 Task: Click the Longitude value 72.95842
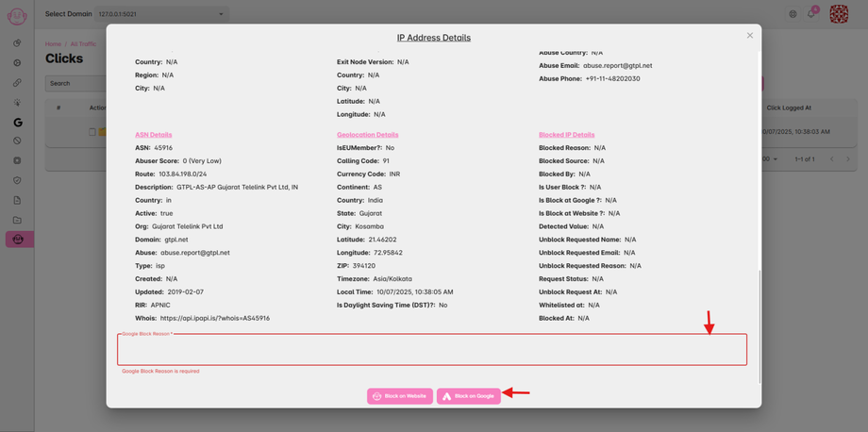pos(388,253)
